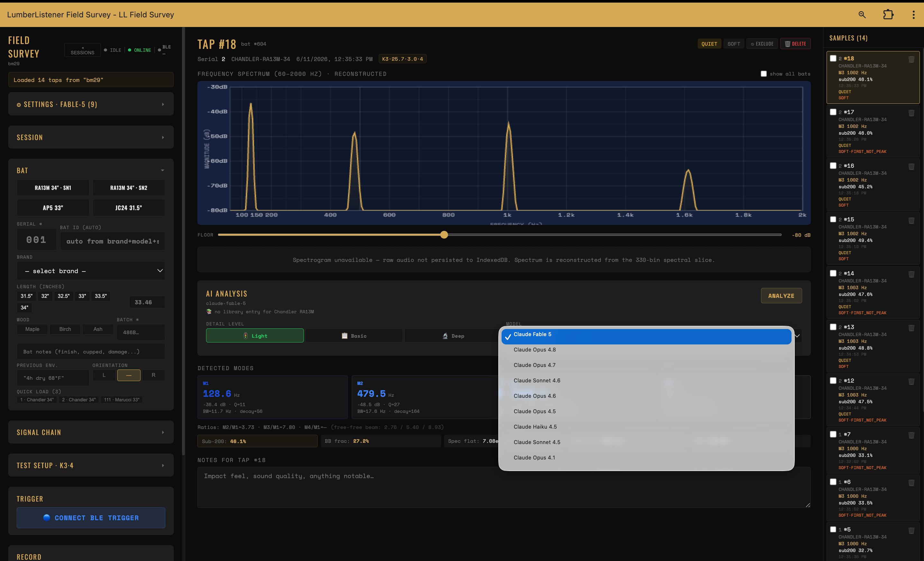Set the Floor slider handle
The width and height of the screenshot is (924, 561).
(444, 235)
